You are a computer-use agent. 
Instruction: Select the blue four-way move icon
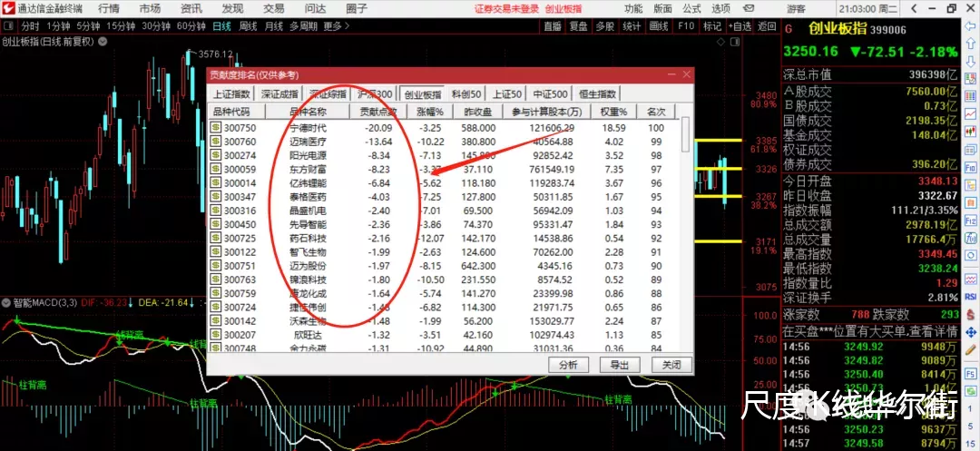(971, 332)
